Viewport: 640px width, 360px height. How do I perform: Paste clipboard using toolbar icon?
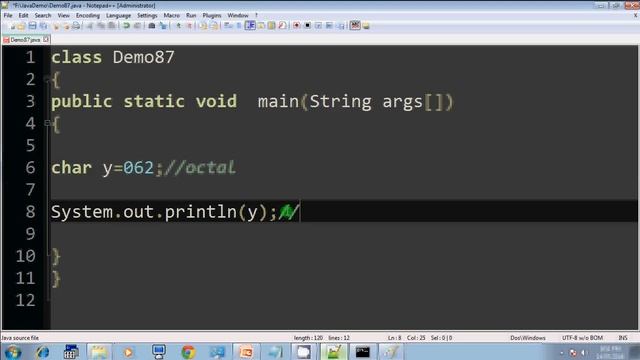click(x=111, y=26)
